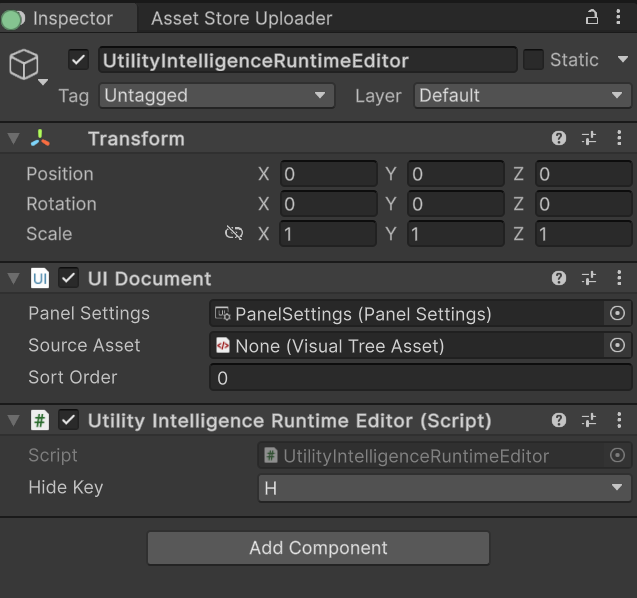Click the Panel Settings label
Image resolution: width=637 pixels, height=598 pixels.
[89, 314]
